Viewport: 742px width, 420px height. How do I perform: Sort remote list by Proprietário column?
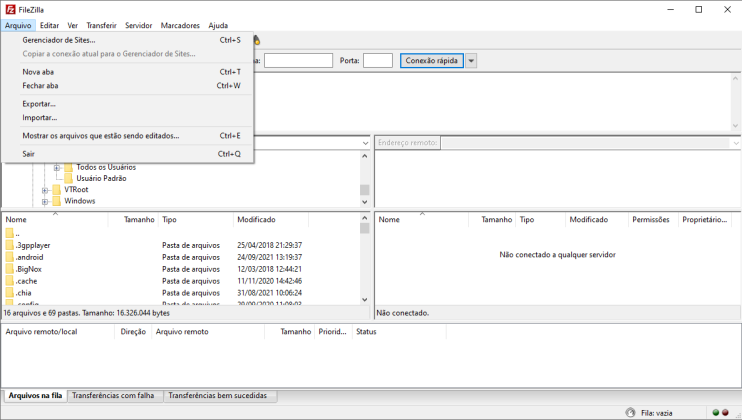coord(705,219)
